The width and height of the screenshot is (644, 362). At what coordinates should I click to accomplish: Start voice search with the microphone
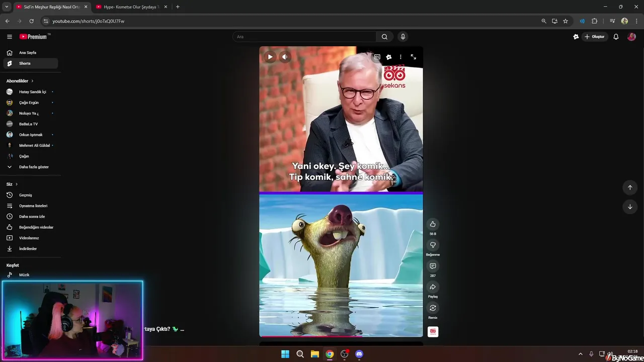pos(403,37)
